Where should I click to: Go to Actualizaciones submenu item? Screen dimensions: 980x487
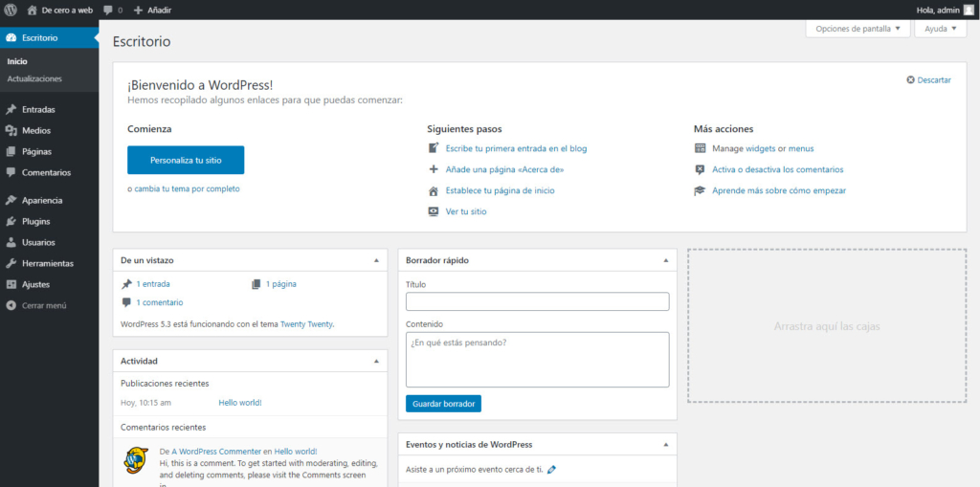[34, 78]
